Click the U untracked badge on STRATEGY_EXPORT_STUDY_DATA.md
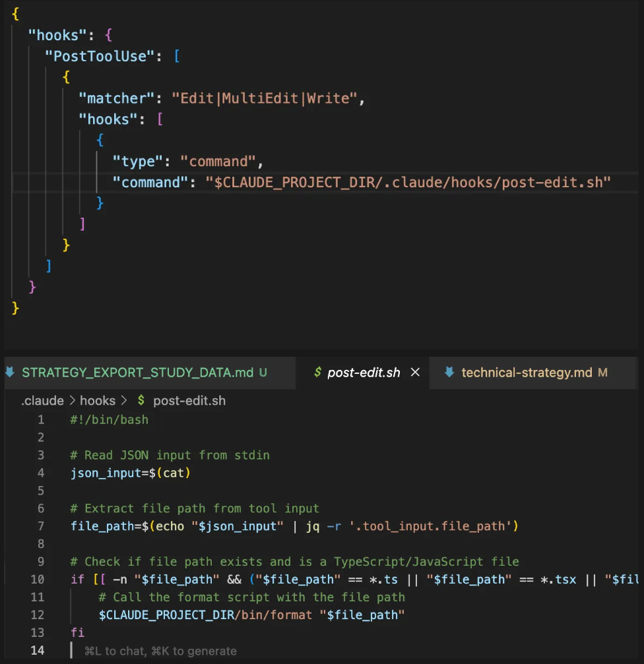Screen dimensions: 644x664 tap(263, 373)
